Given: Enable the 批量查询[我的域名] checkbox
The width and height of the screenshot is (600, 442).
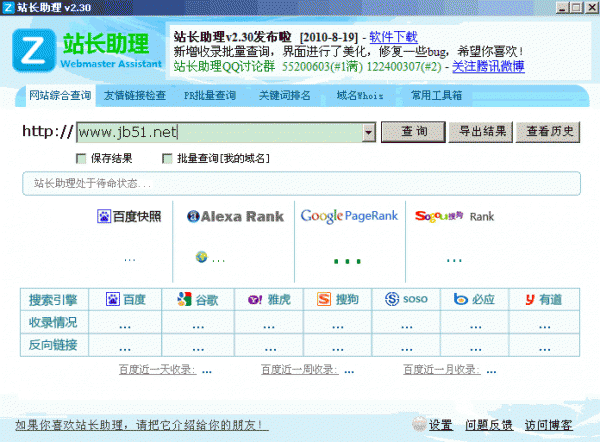Looking at the screenshot, I should (x=167, y=158).
